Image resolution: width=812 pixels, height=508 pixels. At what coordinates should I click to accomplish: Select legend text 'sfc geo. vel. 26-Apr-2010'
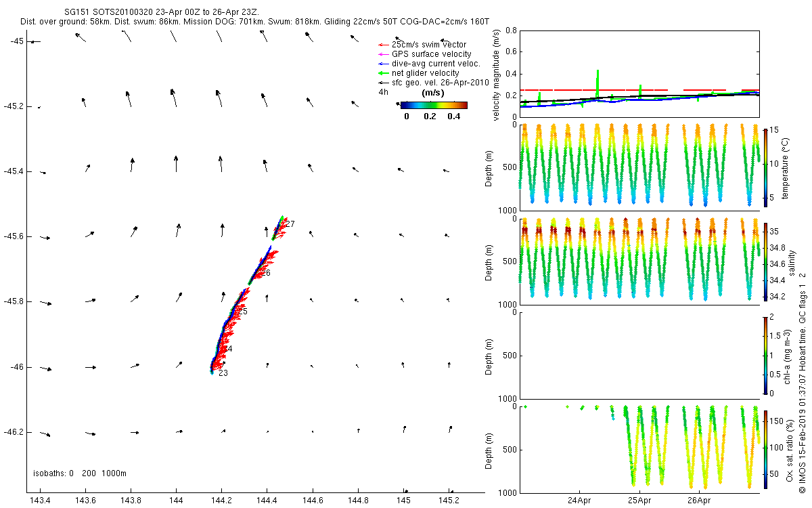[x=441, y=83]
